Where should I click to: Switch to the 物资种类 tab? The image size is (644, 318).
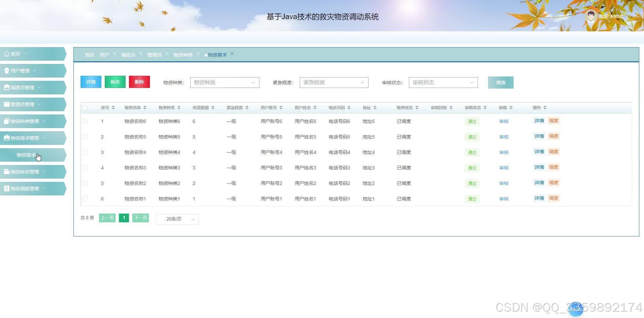pyautogui.click(x=183, y=55)
